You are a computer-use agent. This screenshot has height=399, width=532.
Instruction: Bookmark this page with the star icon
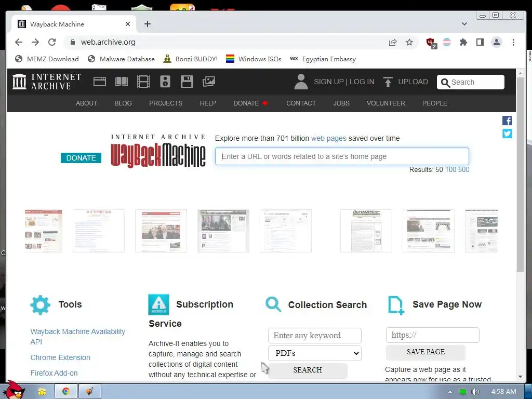(x=409, y=42)
